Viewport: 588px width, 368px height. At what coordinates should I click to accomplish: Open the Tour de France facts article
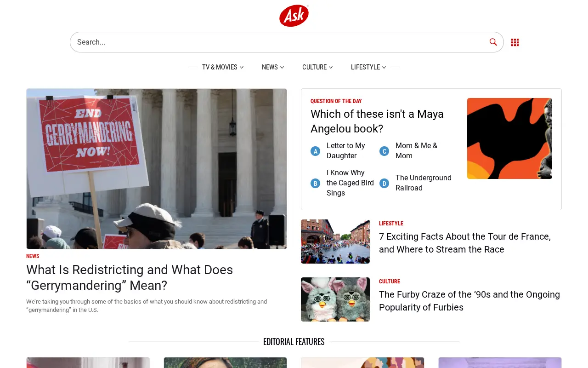(465, 243)
